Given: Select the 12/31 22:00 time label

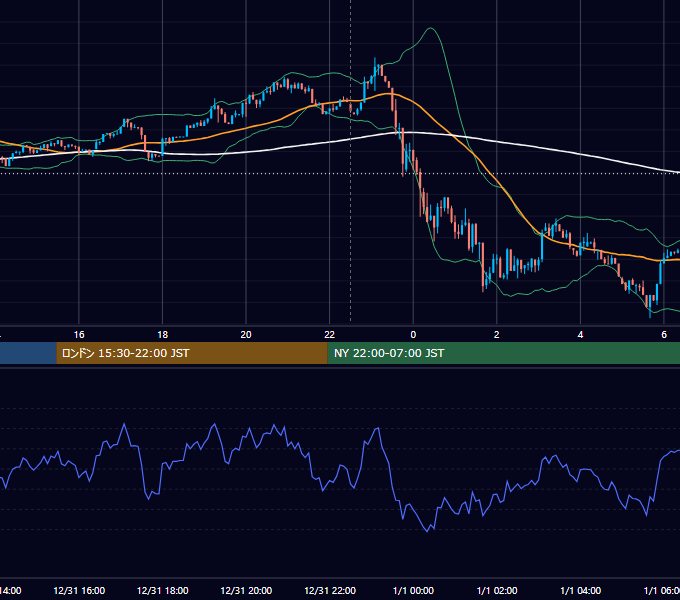Looking at the screenshot, I should pyautogui.click(x=330, y=590).
